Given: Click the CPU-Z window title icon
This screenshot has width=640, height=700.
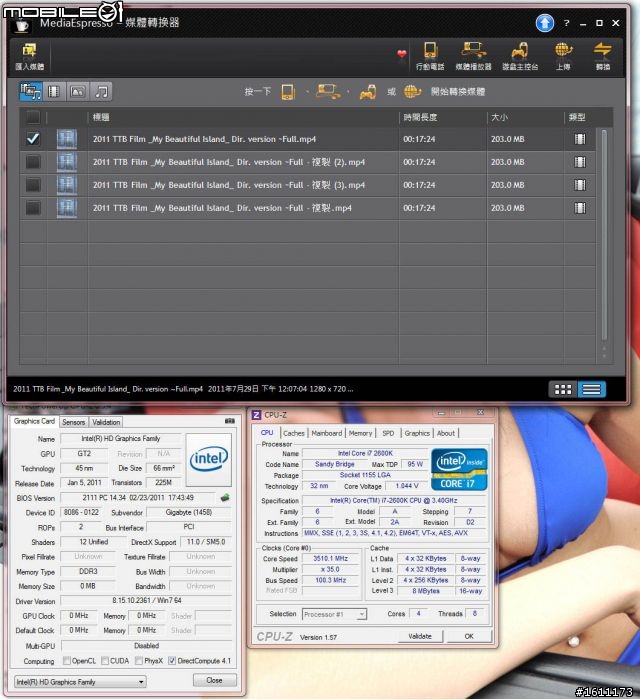Looking at the screenshot, I should point(256,415).
